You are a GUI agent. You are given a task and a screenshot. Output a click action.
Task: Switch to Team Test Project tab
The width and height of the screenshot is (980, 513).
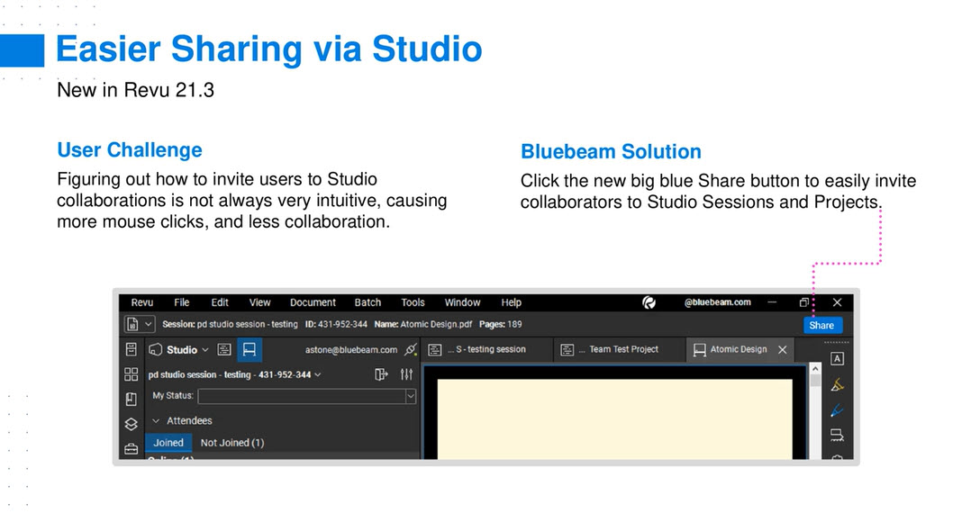click(619, 349)
